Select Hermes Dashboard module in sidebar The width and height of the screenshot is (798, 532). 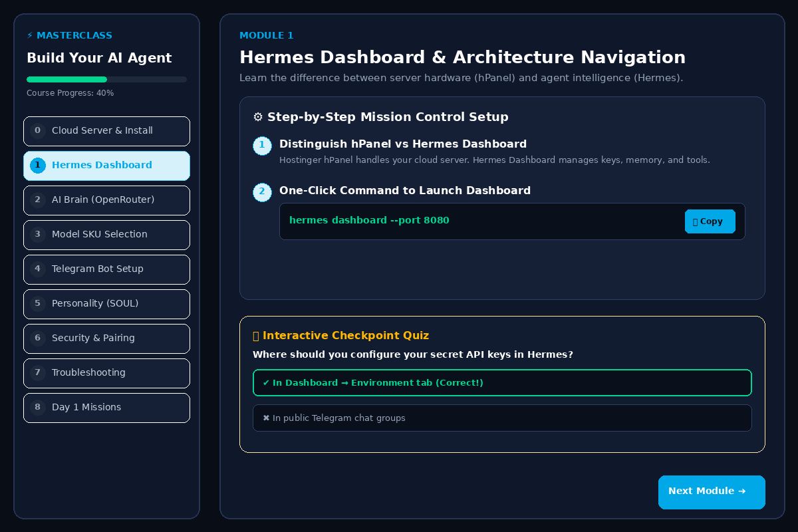pos(106,166)
